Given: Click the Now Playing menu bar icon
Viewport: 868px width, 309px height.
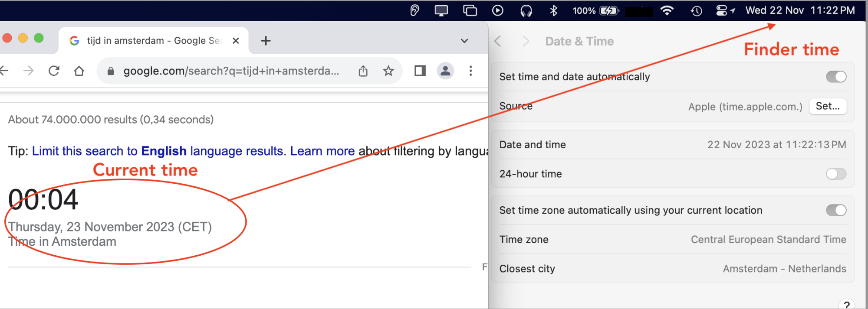Looking at the screenshot, I should (x=498, y=10).
